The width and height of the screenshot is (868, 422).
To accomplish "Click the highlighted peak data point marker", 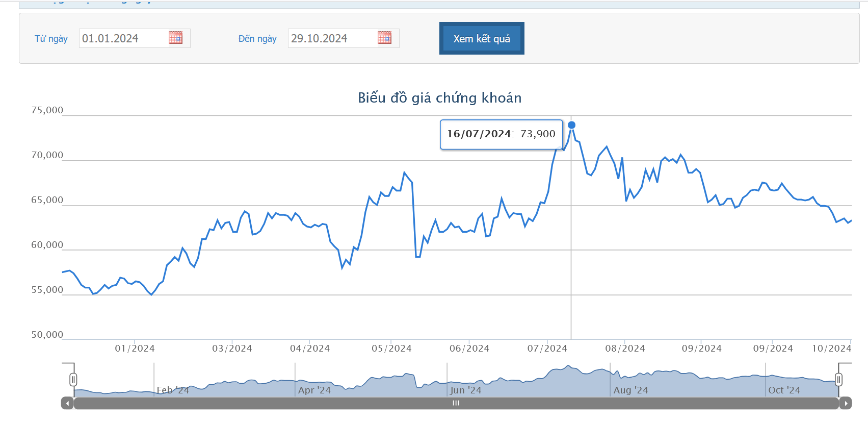I will click(571, 125).
